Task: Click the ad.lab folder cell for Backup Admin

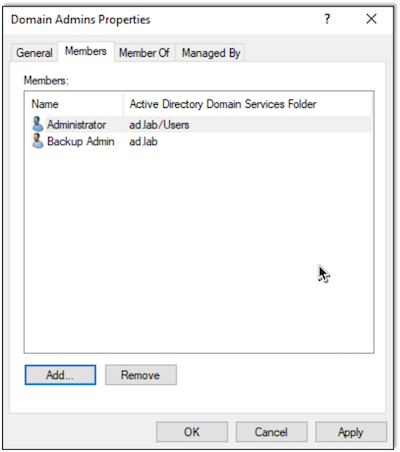Action: point(143,141)
